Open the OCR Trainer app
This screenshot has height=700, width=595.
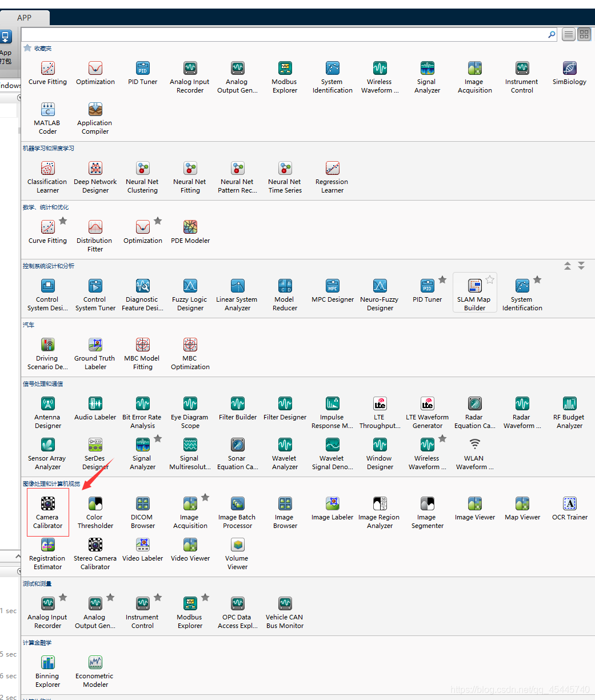pos(570,508)
